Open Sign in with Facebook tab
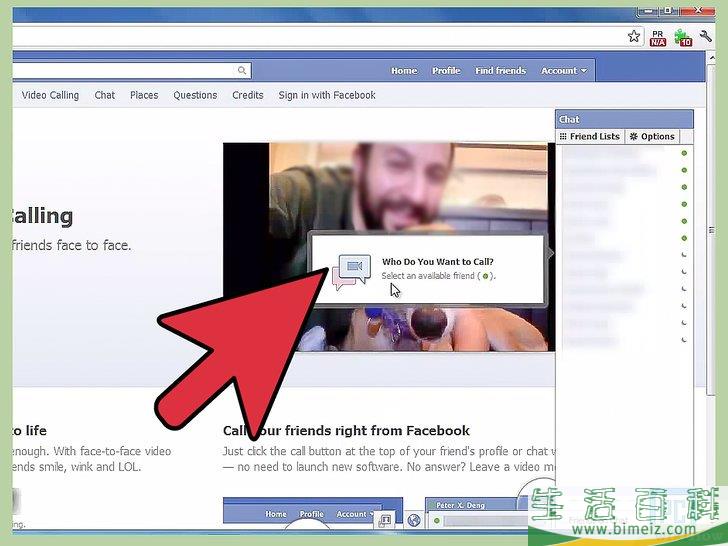 click(327, 95)
